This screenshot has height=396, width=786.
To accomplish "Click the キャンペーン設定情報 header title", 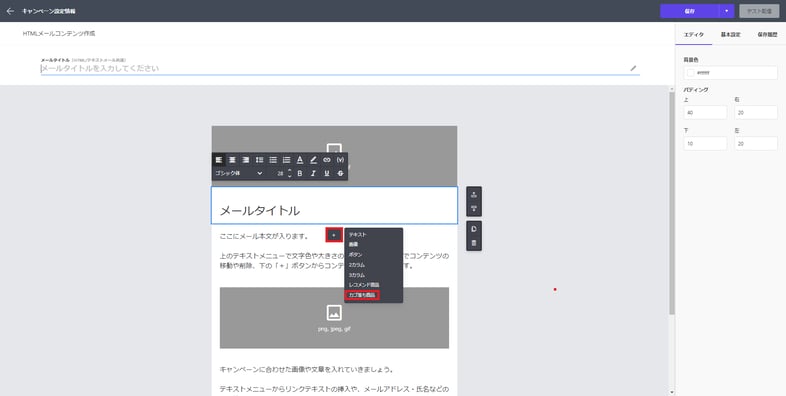I will [49, 11].
